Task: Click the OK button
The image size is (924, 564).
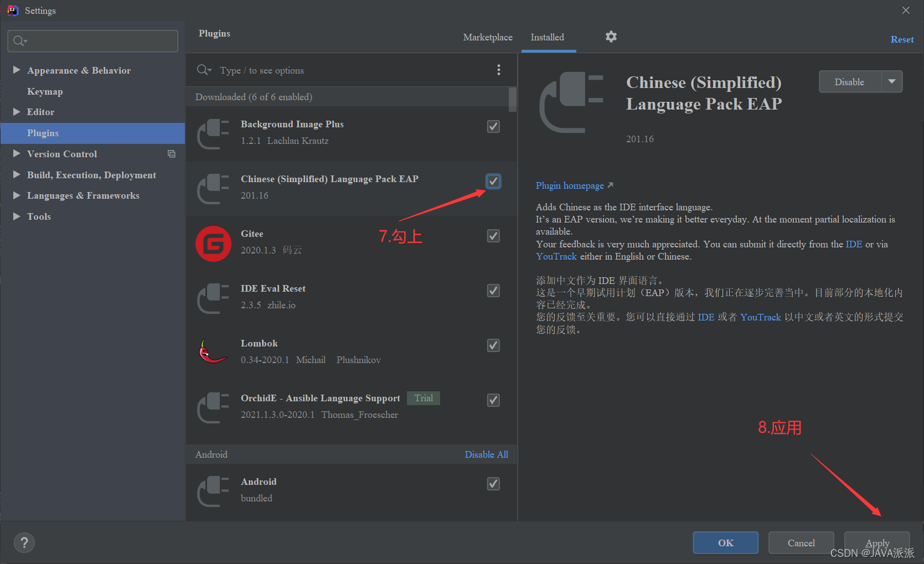Action: [x=726, y=542]
